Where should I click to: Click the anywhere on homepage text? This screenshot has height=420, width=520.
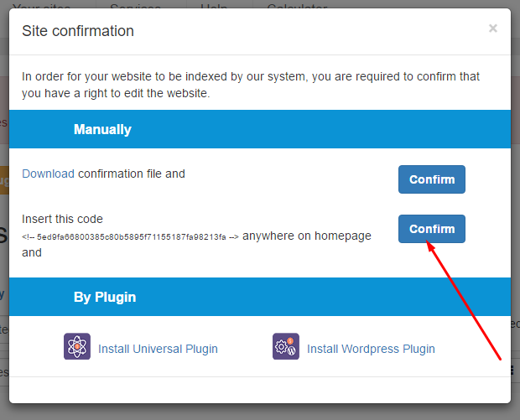point(307,236)
